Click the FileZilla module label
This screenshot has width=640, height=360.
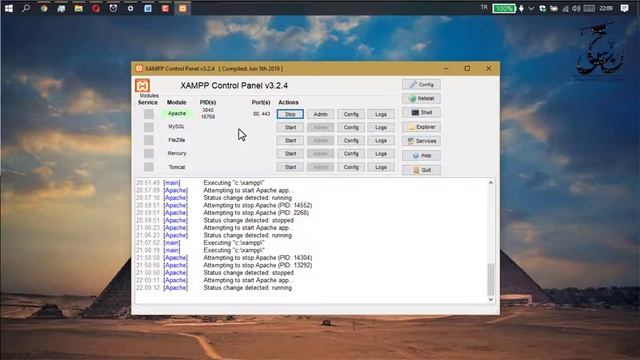coord(177,140)
